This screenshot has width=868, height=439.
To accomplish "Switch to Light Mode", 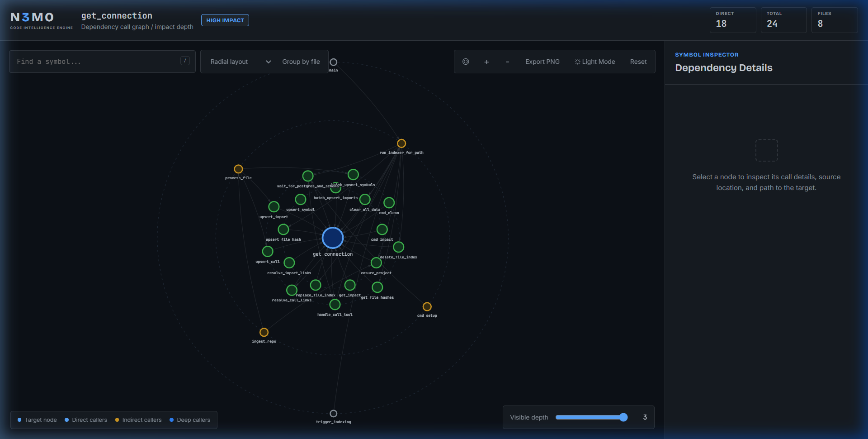I will (595, 62).
